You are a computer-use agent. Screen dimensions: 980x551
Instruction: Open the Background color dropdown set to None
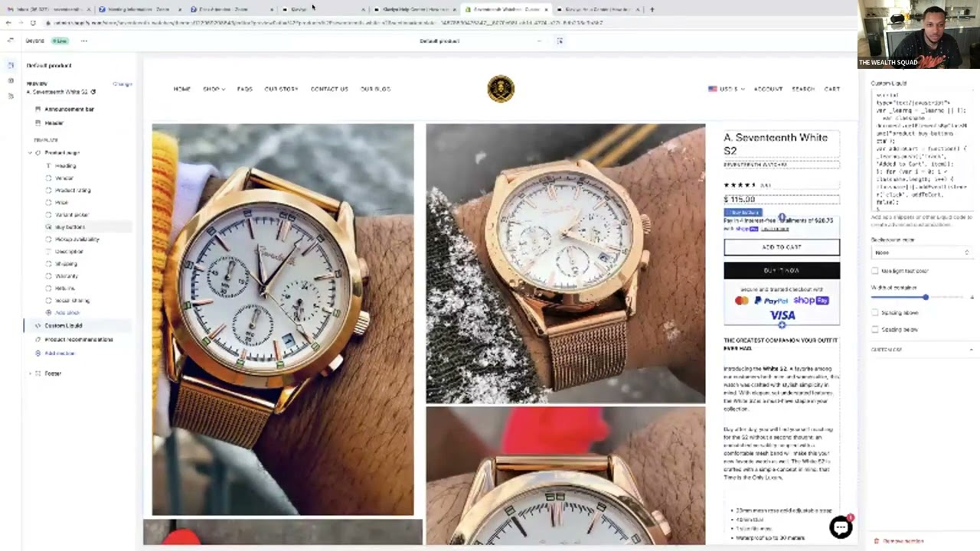921,252
